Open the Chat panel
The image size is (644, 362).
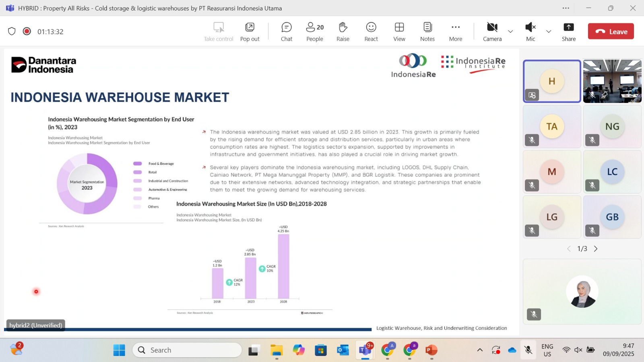286,32
